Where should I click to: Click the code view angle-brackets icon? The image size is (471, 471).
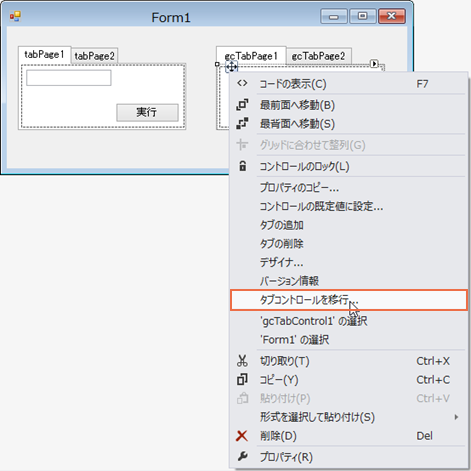[242, 83]
